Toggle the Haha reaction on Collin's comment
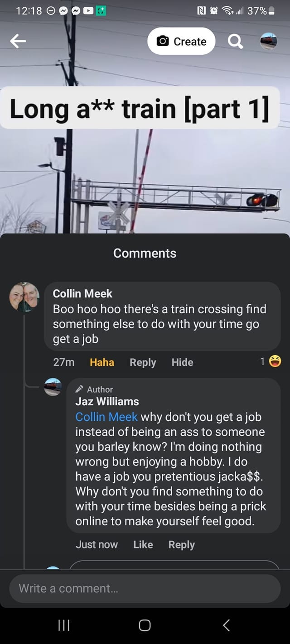Image resolution: width=290 pixels, height=644 pixels. pos(102,362)
